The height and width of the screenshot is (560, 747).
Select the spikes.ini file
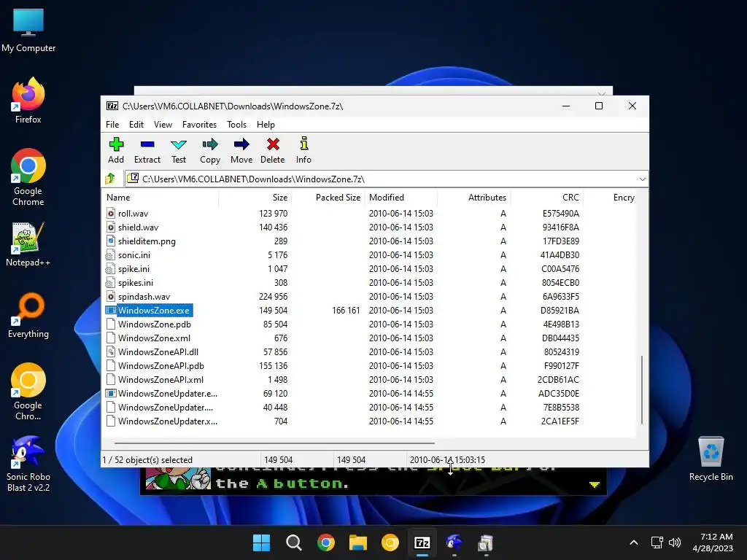(135, 282)
